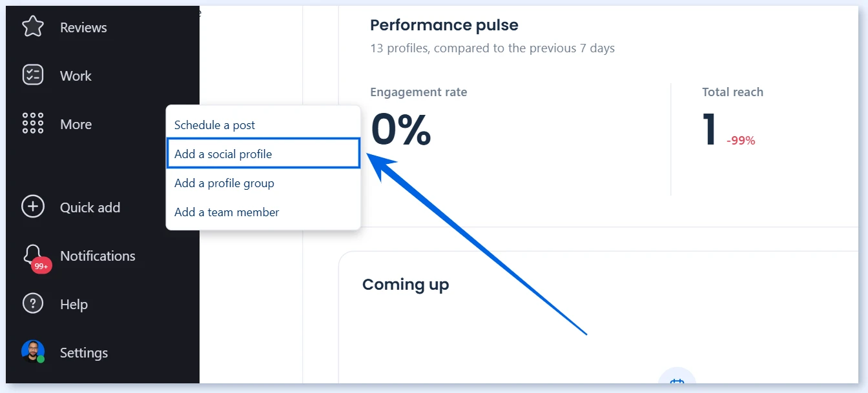Image resolution: width=868 pixels, height=393 pixels.
Task: Open Reviews via the star icon
Action: (33, 26)
